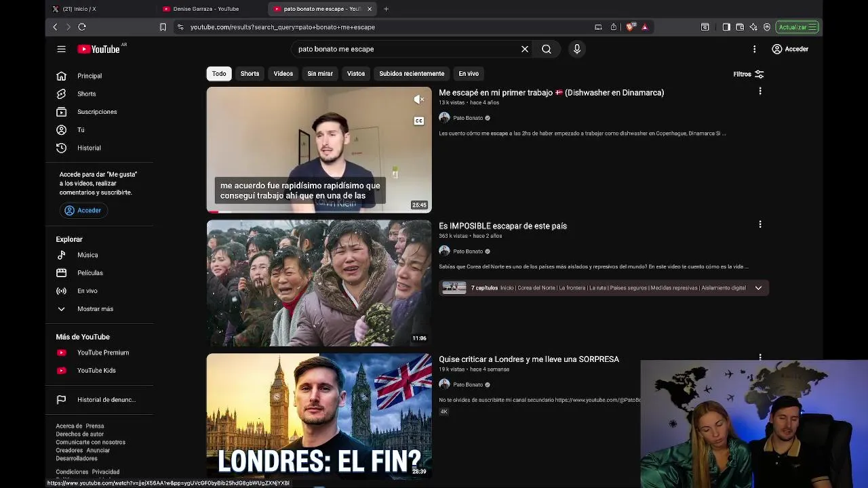Click the magnifier search button

[x=547, y=49]
